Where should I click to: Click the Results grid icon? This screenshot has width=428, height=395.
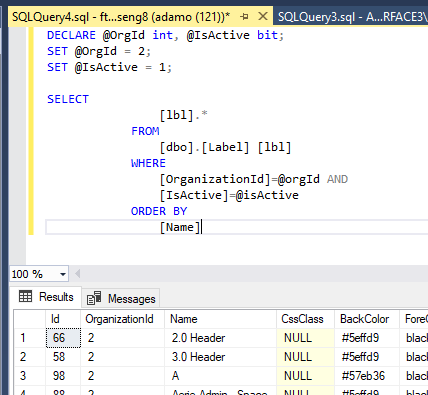click(x=26, y=296)
